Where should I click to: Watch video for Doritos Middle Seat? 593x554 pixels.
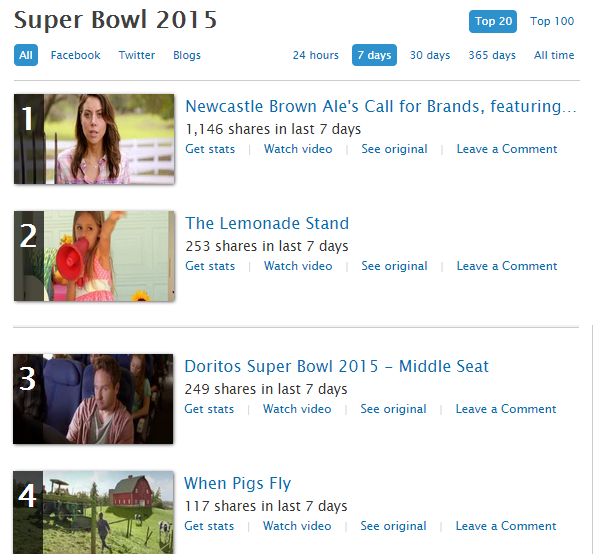297,409
